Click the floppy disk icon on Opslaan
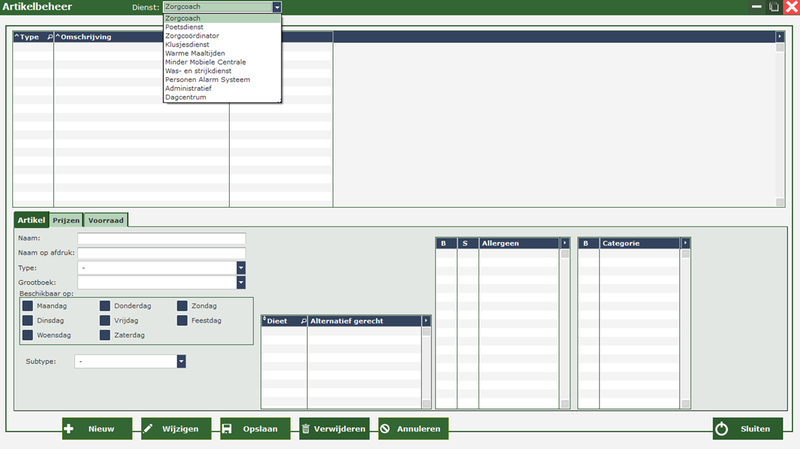The height and width of the screenshot is (449, 800). pyautogui.click(x=227, y=429)
